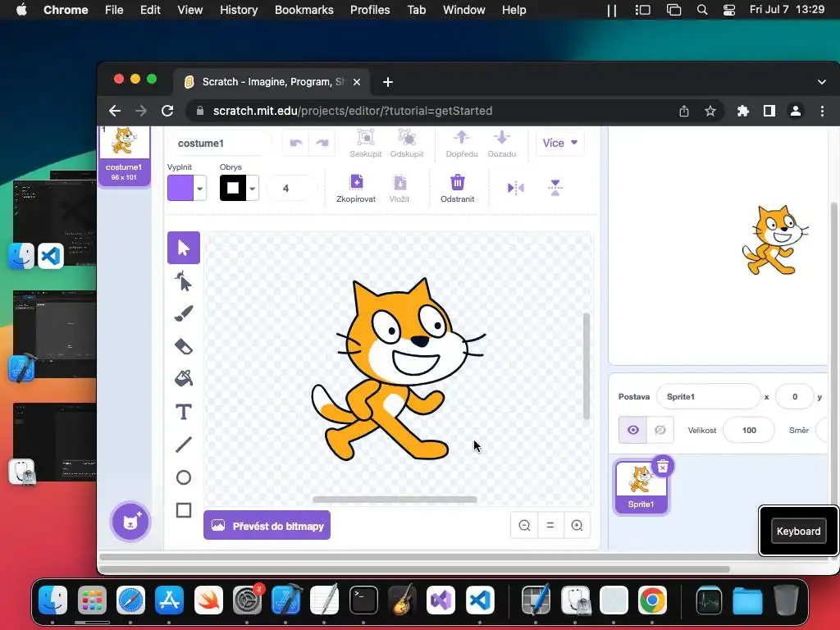Bookmark this page with star

pyautogui.click(x=710, y=111)
